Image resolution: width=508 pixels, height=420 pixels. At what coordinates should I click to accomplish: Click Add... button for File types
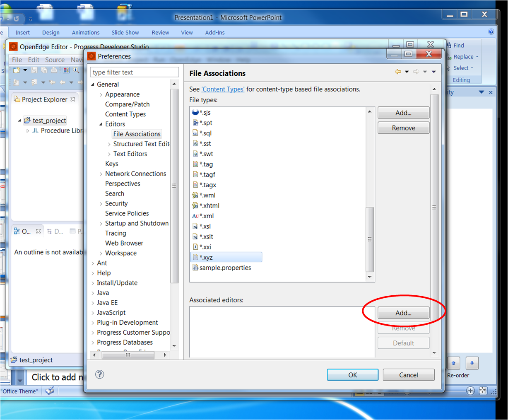pos(403,113)
